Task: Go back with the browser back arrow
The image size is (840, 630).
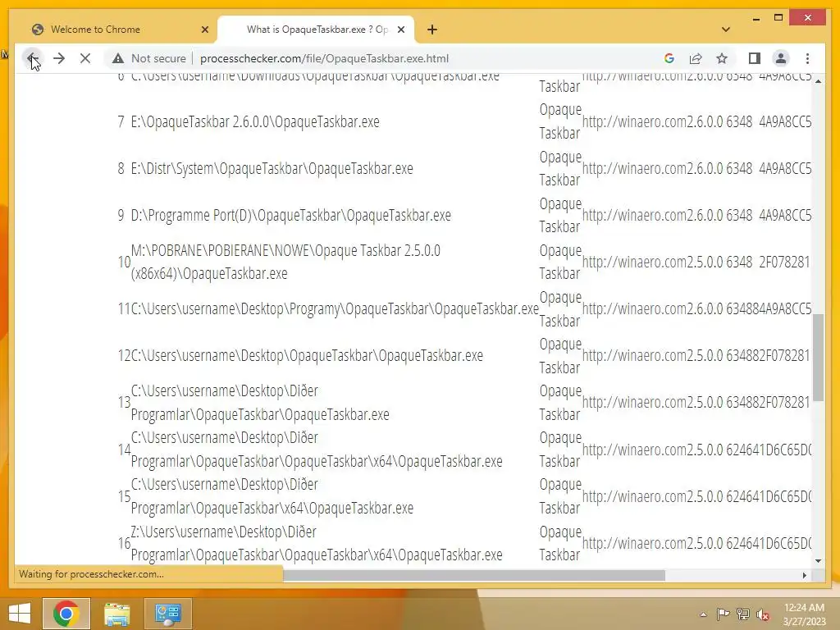Action: click(33, 58)
